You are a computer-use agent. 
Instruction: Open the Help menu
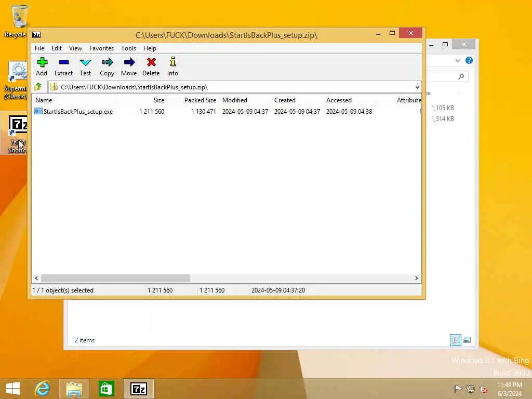click(x=150, y=48)
